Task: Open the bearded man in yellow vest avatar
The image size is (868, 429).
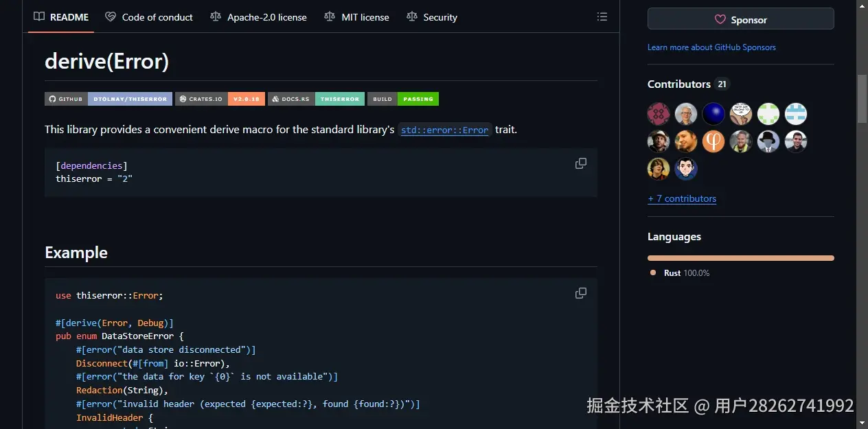Action: (x=741, y=141)
